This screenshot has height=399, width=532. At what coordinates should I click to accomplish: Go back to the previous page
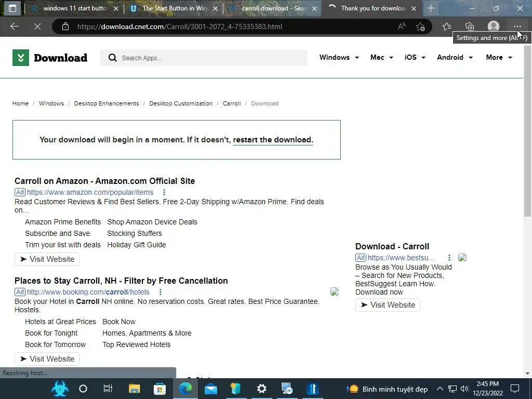pyautogui.click(x=15, y=26)
